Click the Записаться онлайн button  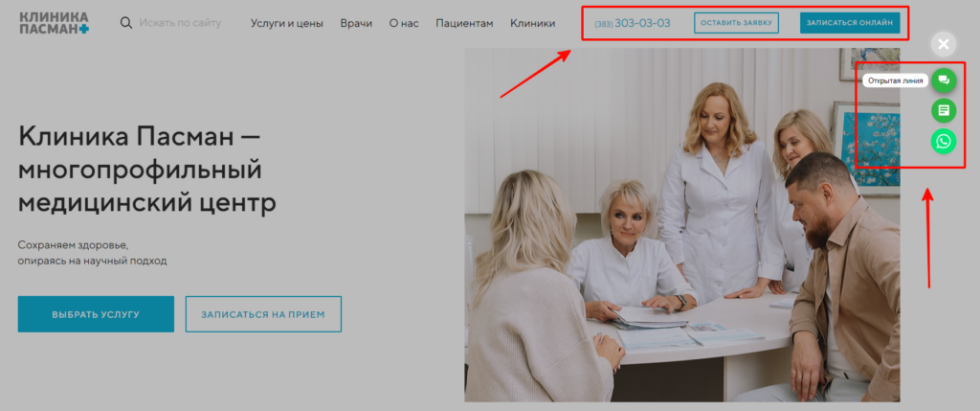click(850, 23)
